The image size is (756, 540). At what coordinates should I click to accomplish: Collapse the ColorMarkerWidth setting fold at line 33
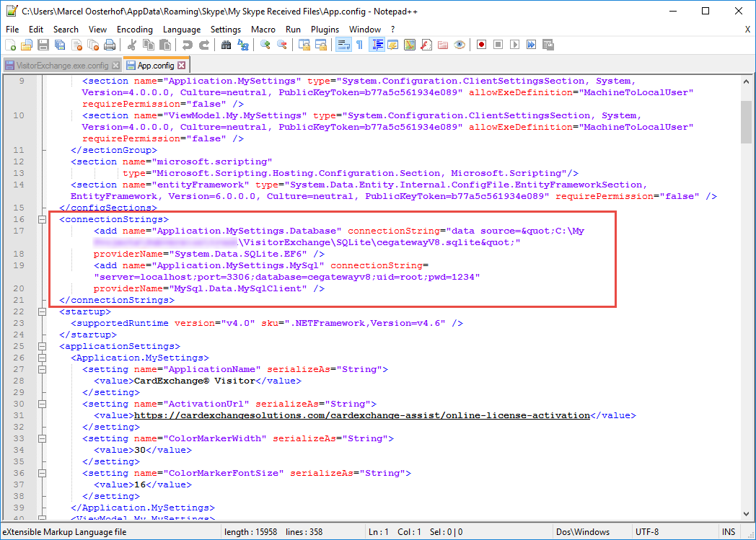(42, 439)
